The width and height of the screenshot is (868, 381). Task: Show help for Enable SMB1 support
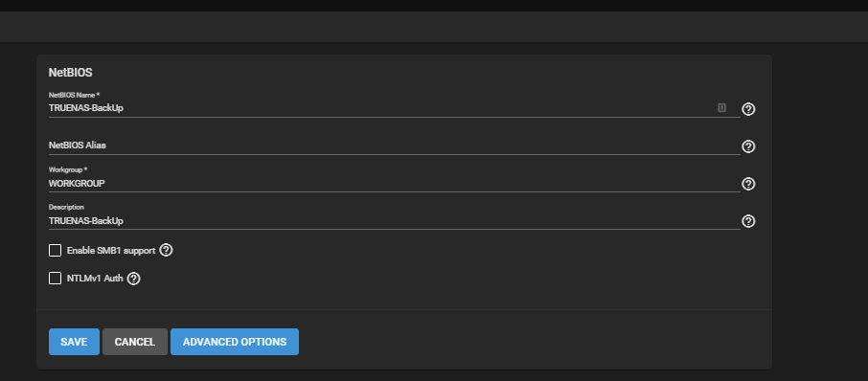tap(166, 250)
